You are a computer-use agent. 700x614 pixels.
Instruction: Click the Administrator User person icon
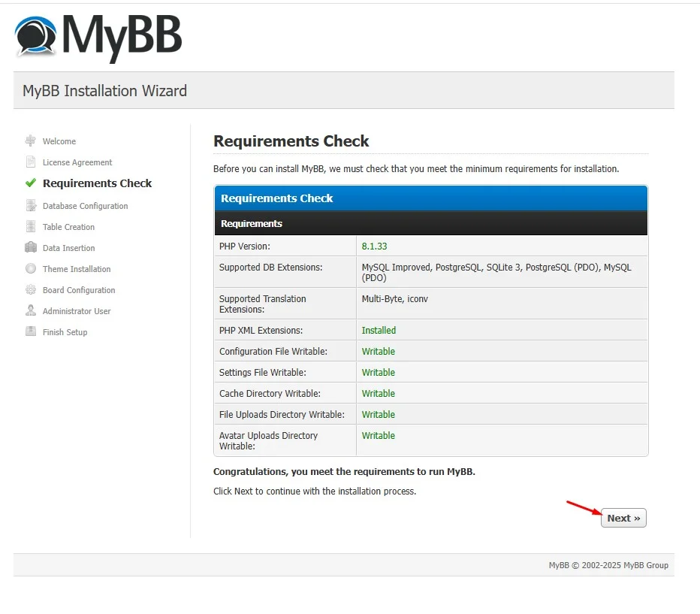pos(30,310)
